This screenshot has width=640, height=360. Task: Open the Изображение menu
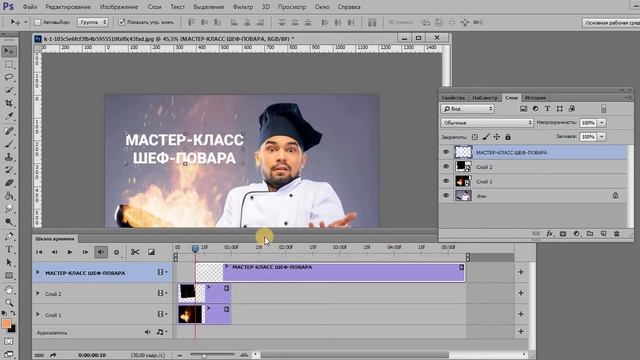click(119, 7)
